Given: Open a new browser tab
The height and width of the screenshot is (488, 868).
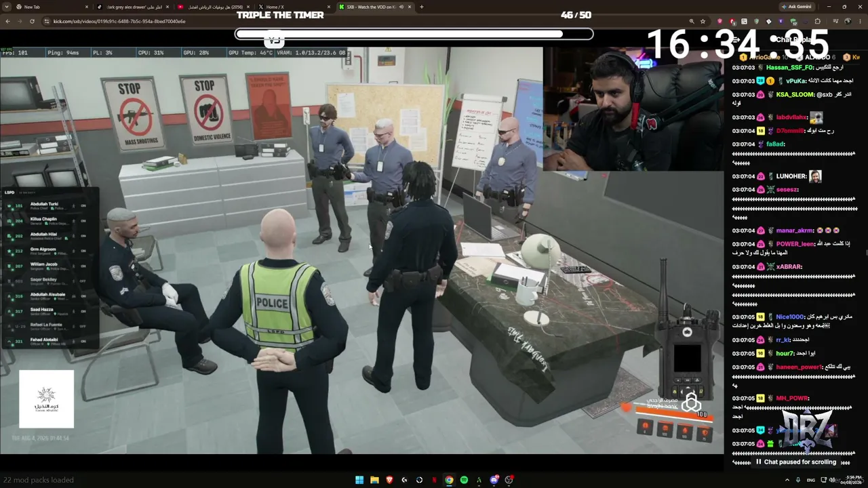Looking at the screenshot, I should (422, 7).
